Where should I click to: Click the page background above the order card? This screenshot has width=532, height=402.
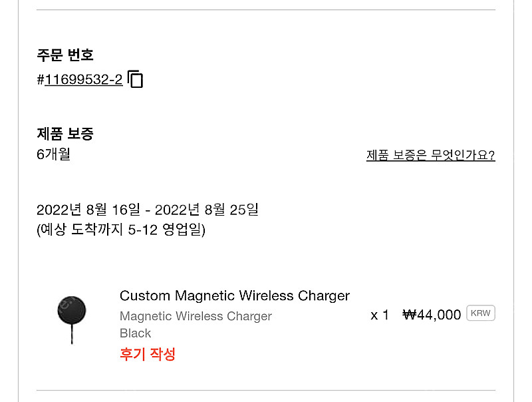[266, 5]
